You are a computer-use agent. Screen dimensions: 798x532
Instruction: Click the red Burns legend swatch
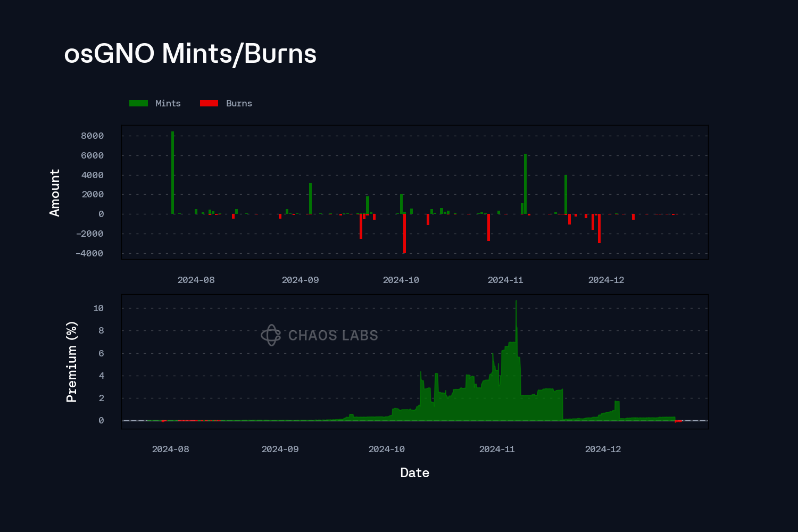click(209, 103)
